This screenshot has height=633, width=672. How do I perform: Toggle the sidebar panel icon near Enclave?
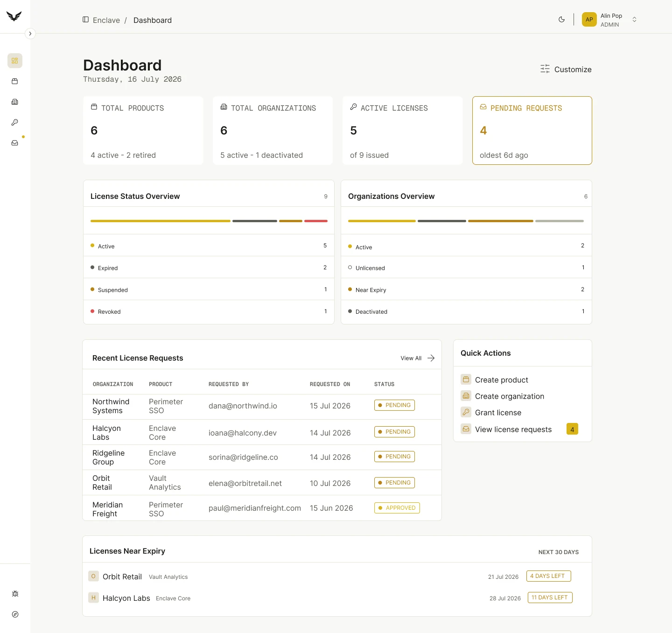(86, 20)
